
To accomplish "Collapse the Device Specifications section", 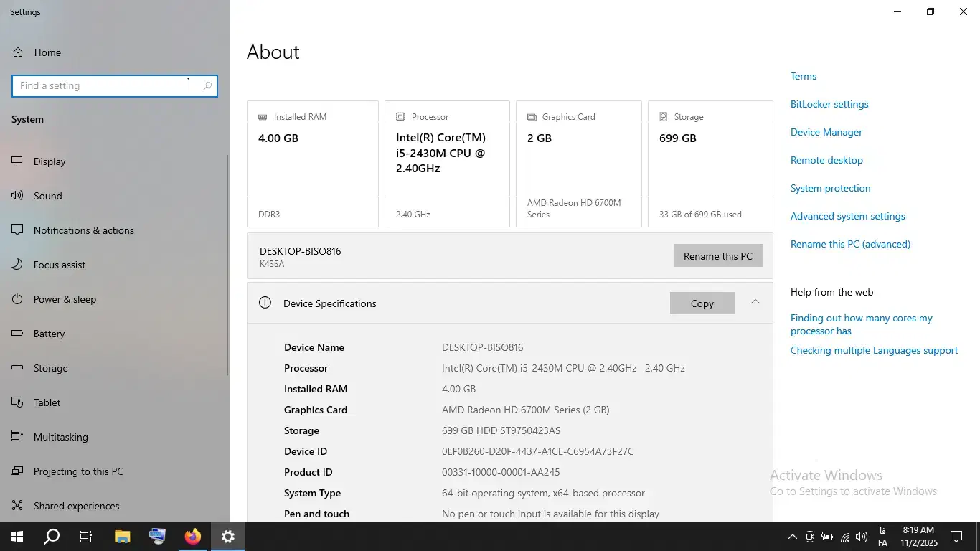I will pyautogui.click(x=755, y=303).
